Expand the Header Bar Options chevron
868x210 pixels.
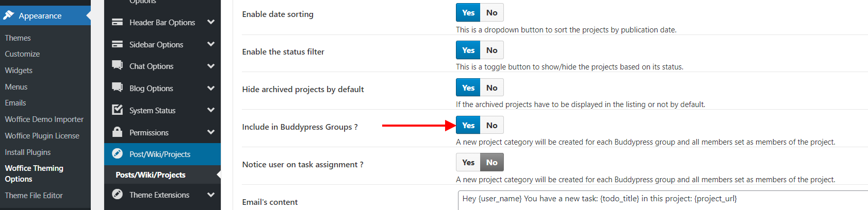pyautogui.click(x=210, y=22)
